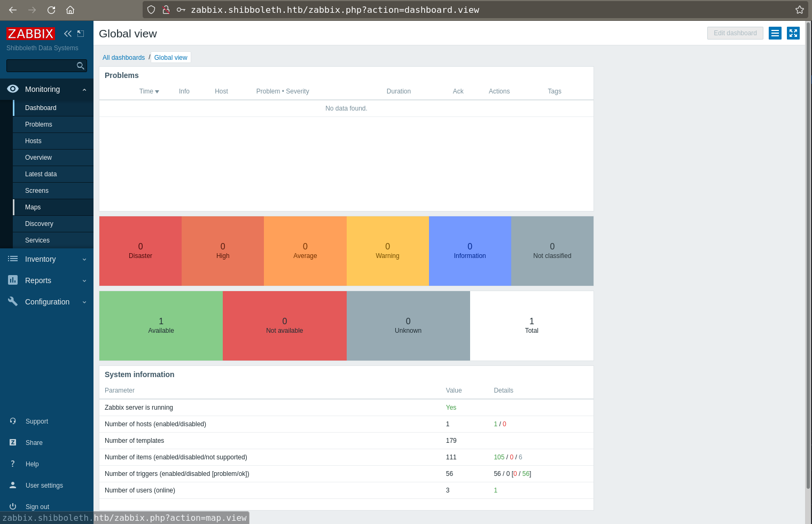Image resolution: width=812 pixels, height=524 pixels.
Task: Open the All dashboards breadcrumb link
Action: point(123,58)
